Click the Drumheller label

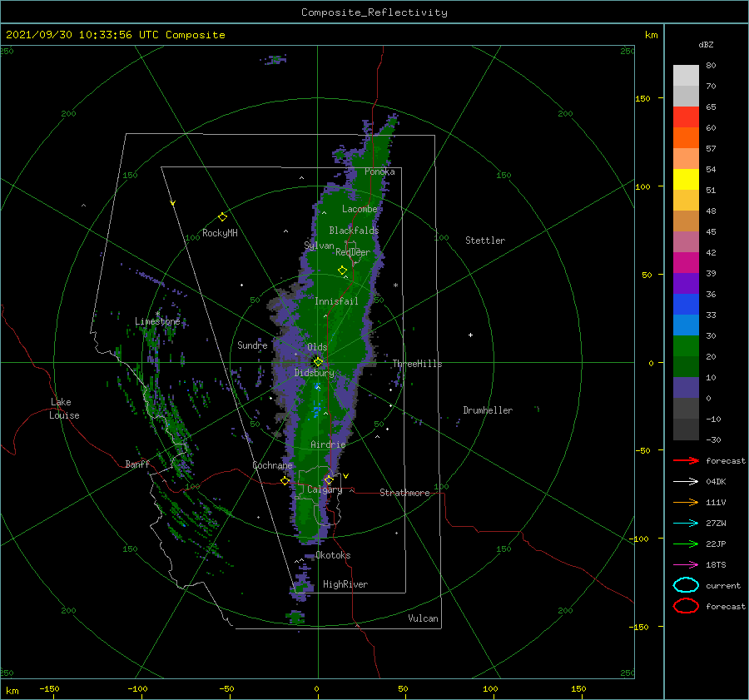(x=488, y=410)
